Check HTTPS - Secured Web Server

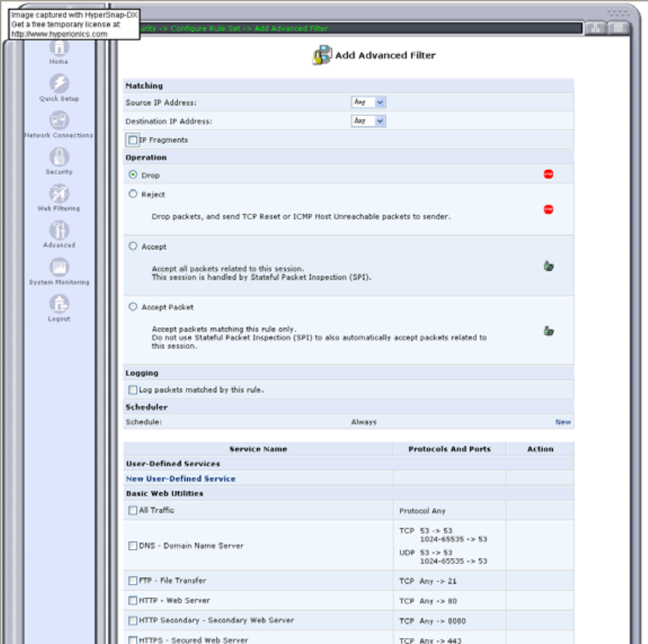[x=132, y=640]
